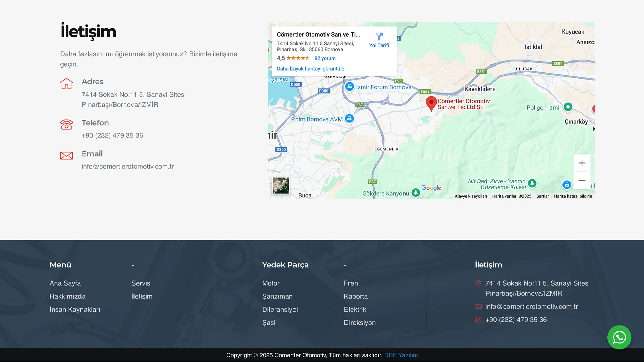Zoom in with the map plus button
The width and height of the screenshot is (644, 362).
point(582,163)
